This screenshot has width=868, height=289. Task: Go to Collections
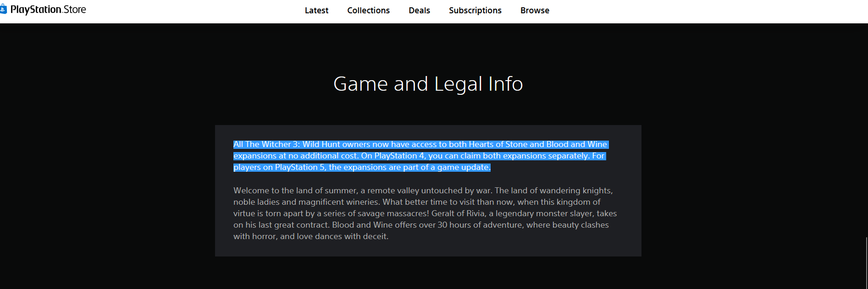[x=368, y=11]
